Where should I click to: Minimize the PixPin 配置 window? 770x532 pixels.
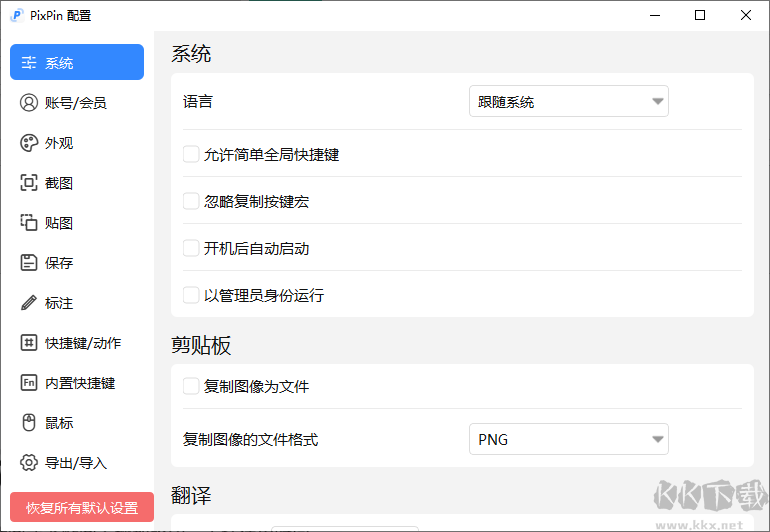[x=655, y=15]
